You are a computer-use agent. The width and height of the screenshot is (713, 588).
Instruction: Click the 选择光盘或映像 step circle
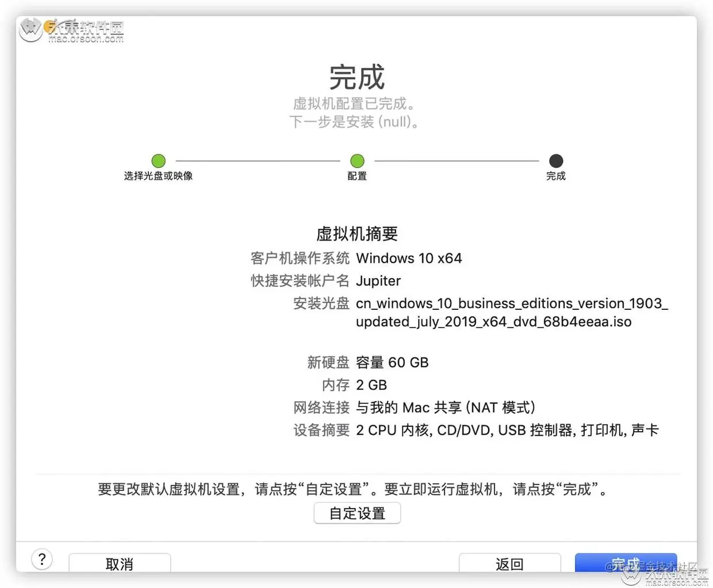[x=159, y=160]
